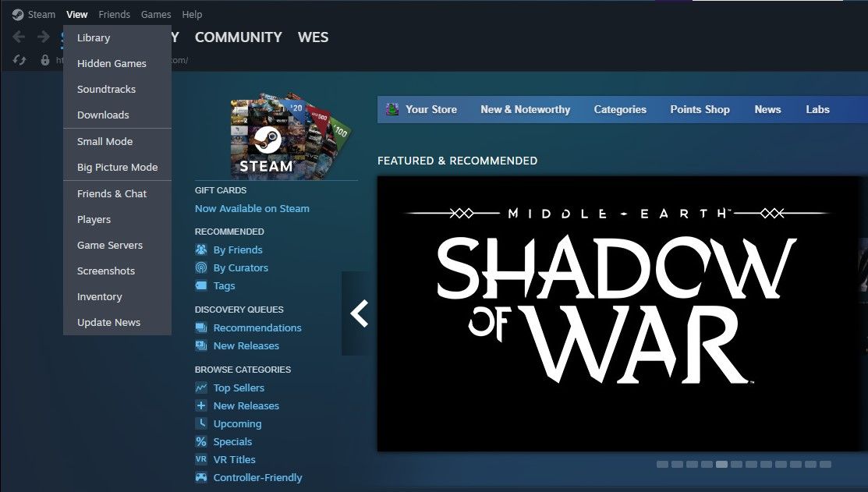Open the Categories dropdown in the store navigation
The width and height of the screenshot is (868, 492).
620,109
